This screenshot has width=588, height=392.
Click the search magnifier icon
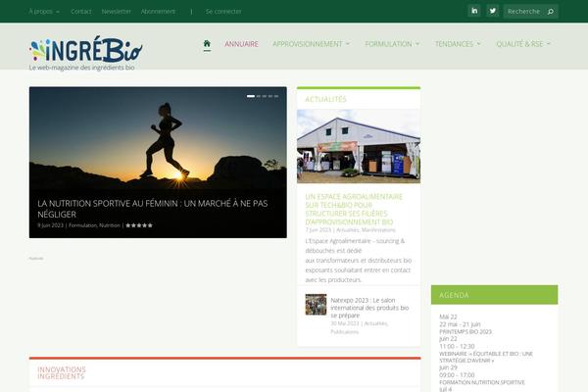coord(551,12)
